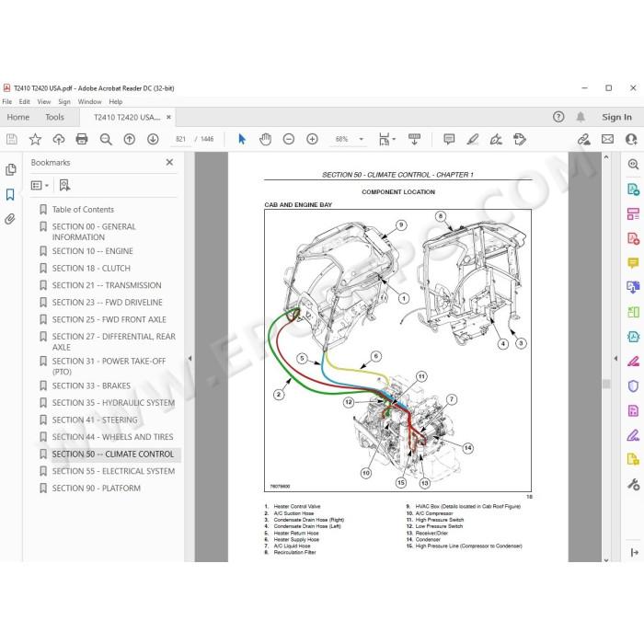This screenshot has height=644, width=644.
Task: Go to next page arrow icon
Action: point(153,139)
